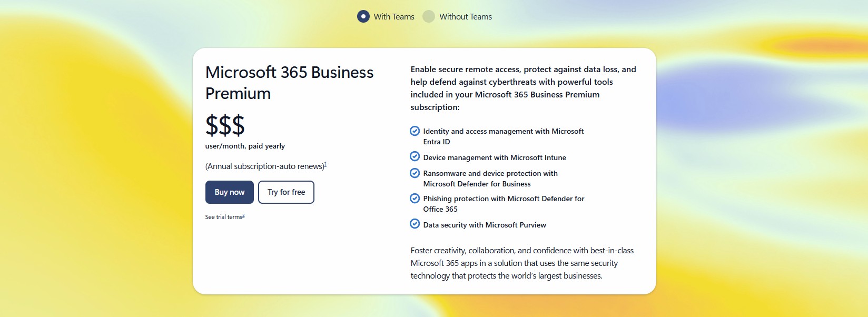Click 'Phishing protection with Microsoft Defender' feature text
The height and width of the screenshot is (317, 868).
pyautogui.click(x=504, y=204)
